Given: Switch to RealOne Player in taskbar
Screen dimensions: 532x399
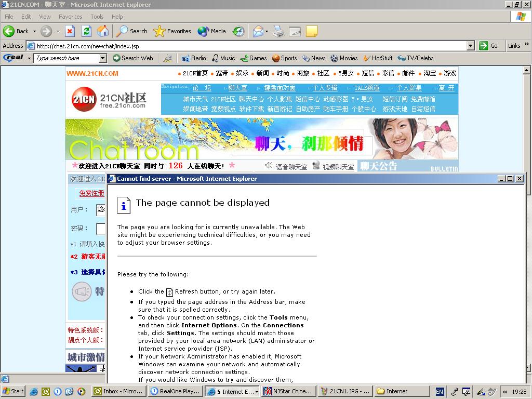Looking at the screenshot, I should pyautogui.click(x=176, y=391).
